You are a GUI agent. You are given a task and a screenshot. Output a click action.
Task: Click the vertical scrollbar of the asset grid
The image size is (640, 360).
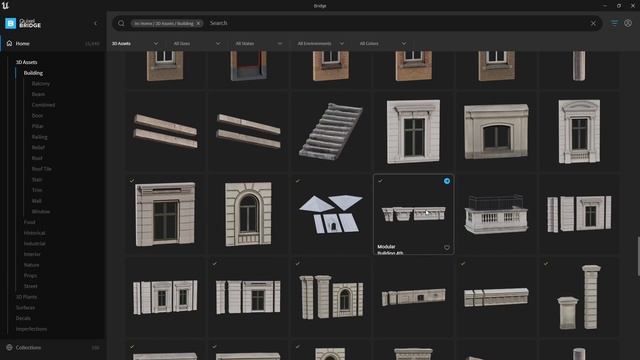click(x=638, y=256)
